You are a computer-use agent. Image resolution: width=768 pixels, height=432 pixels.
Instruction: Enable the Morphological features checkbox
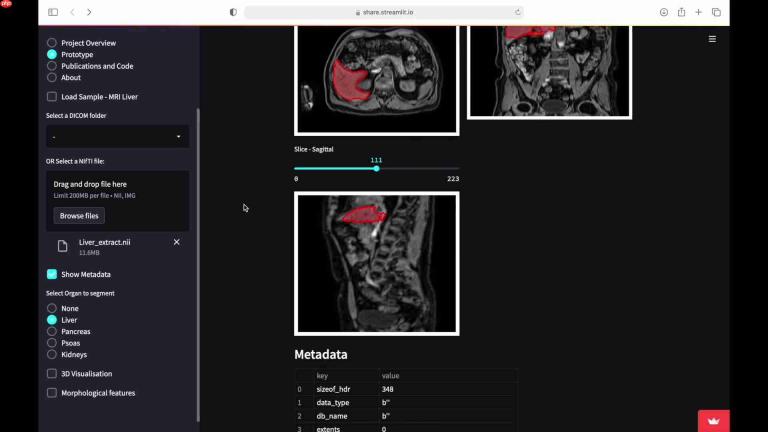tap(52, 393)
